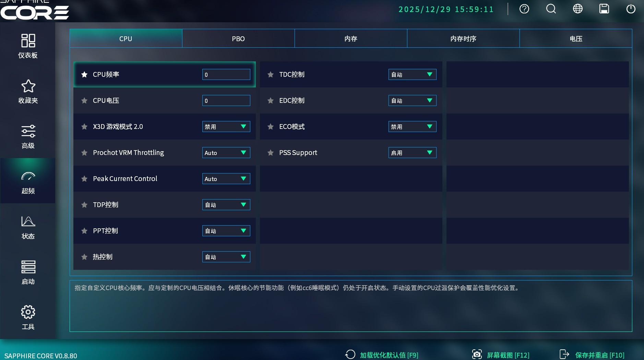Click the CPU频率 input field

pos(226,74)
